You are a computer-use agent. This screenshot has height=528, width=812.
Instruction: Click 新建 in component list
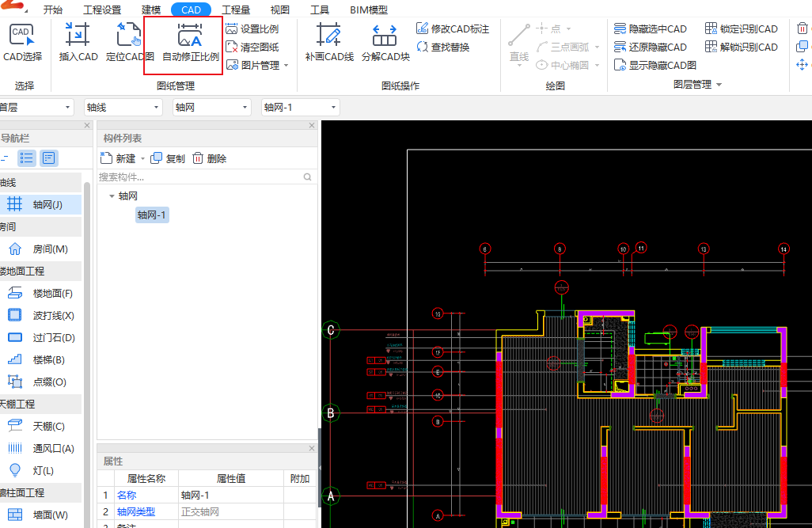[x=118, y=158]
